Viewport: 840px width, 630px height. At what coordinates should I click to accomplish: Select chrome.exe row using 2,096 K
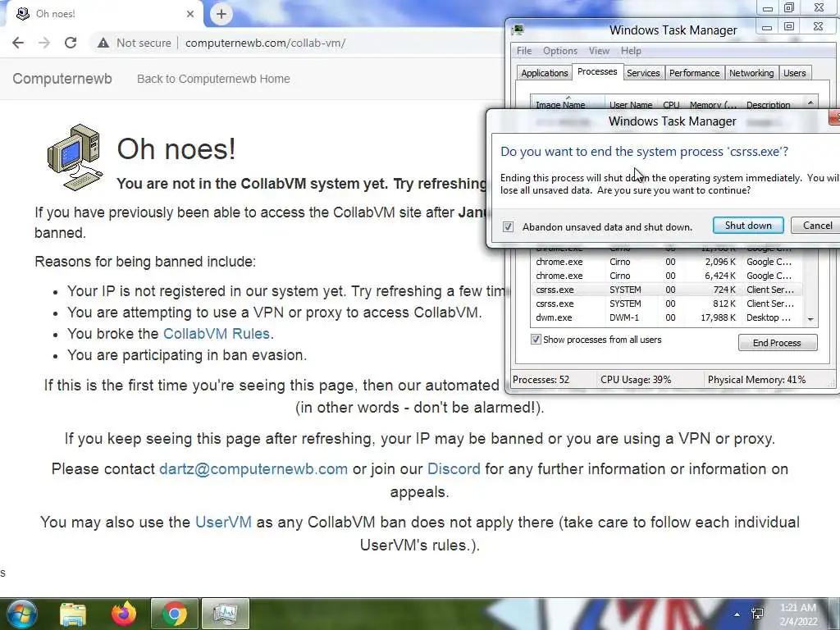[667, 262]
